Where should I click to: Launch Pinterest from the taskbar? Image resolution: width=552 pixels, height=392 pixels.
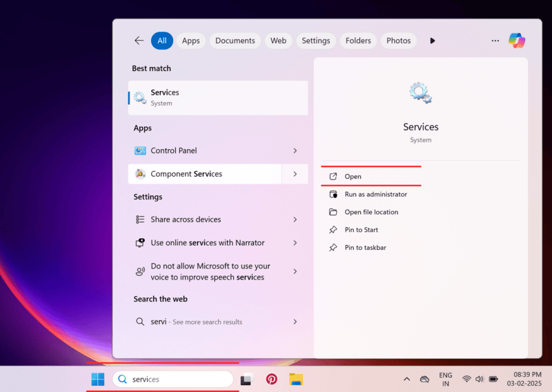(272, 379)
